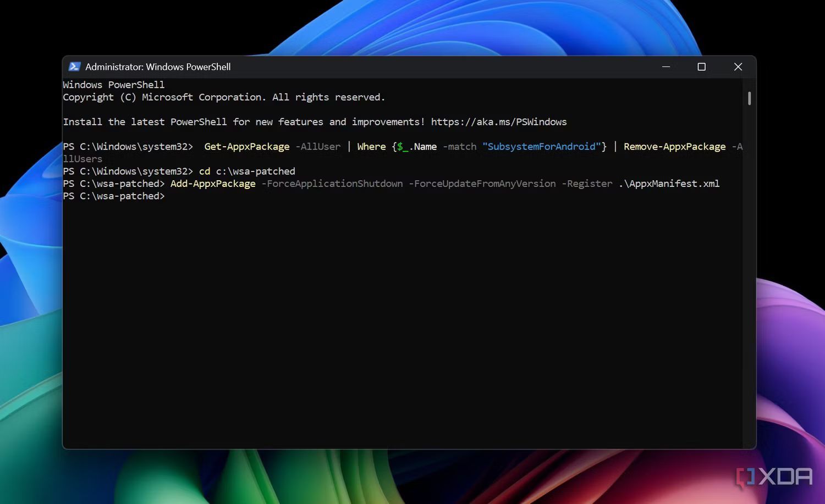Click the Remove-AppxPackage command text

pyautogui.click(x=674, y=147)
